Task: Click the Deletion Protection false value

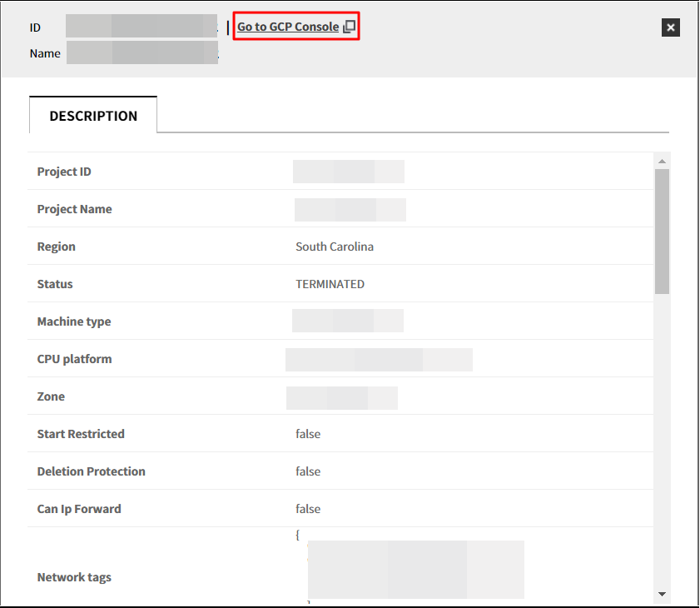Action: [x=308, y=471]
